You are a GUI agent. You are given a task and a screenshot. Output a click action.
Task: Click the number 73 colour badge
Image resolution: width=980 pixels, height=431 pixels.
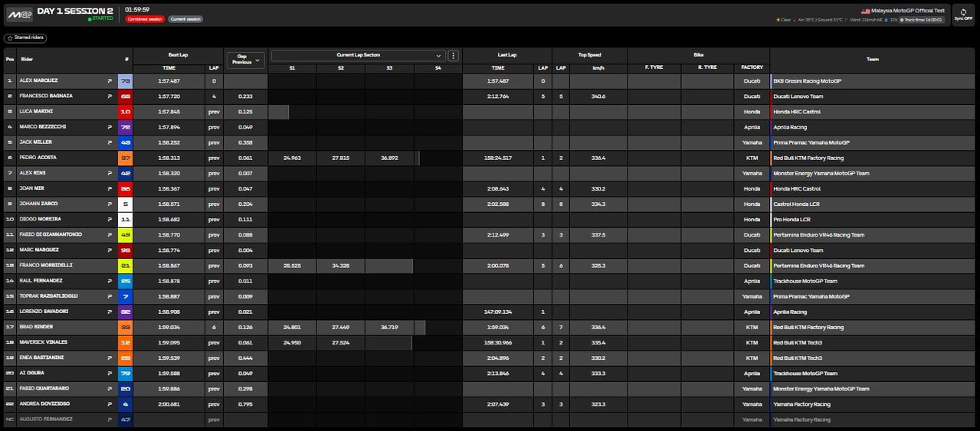pyautogui.click(x=125, y=80)
